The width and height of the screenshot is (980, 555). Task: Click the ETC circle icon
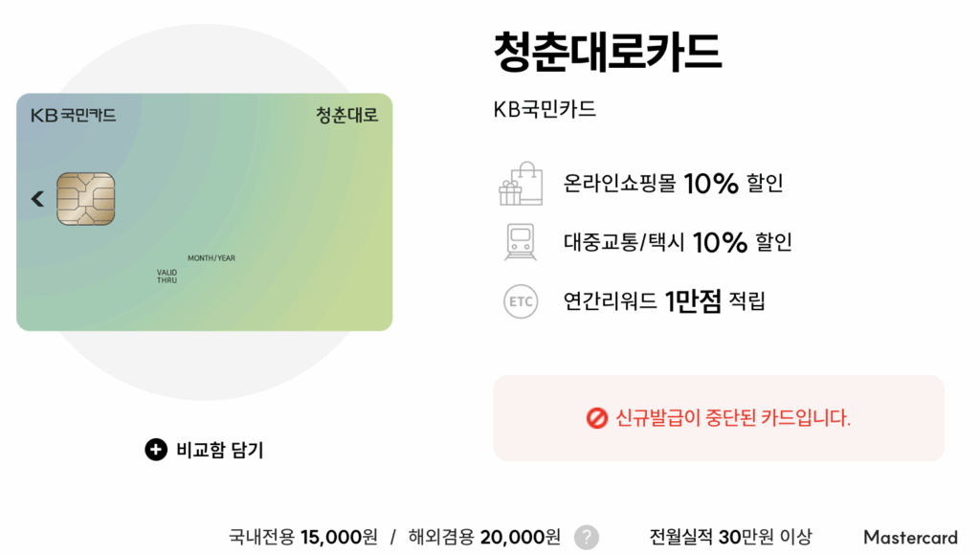click(x=521, y=301)
